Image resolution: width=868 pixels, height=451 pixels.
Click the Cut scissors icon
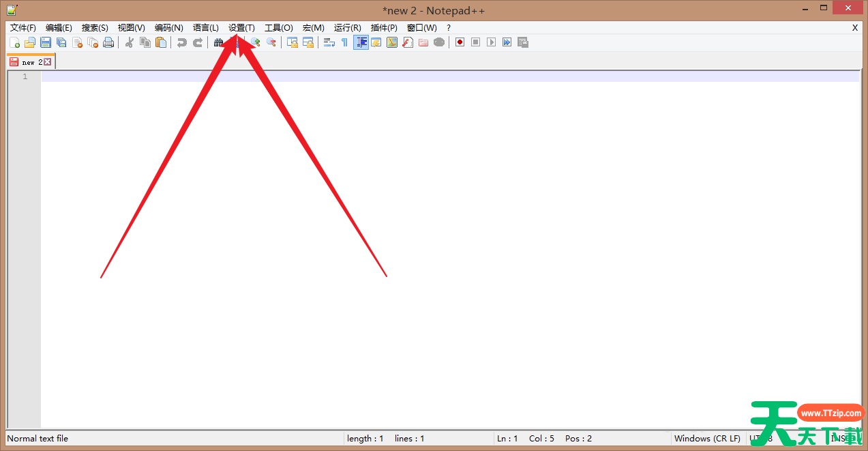[x=130, y=42]
